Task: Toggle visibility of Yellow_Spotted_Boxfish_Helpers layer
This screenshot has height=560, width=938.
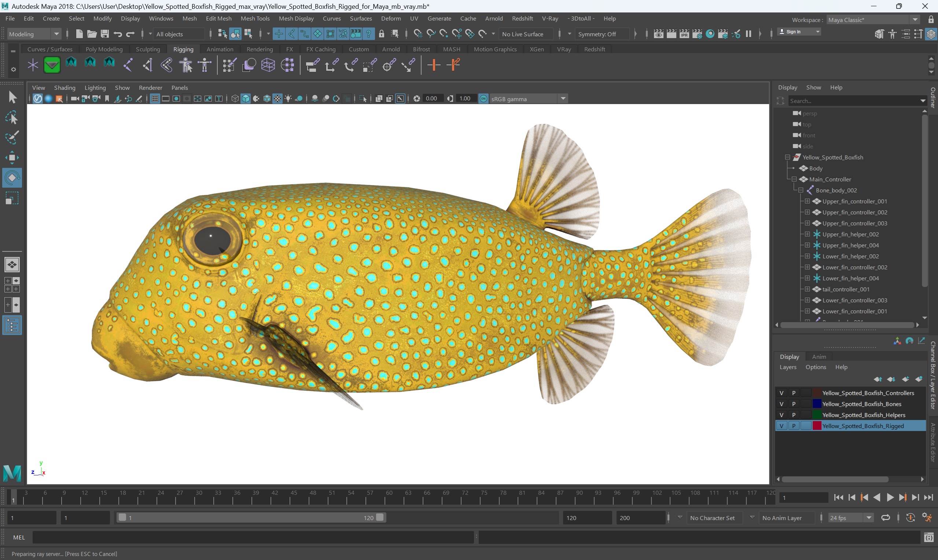Action: (x=781, y=415)
